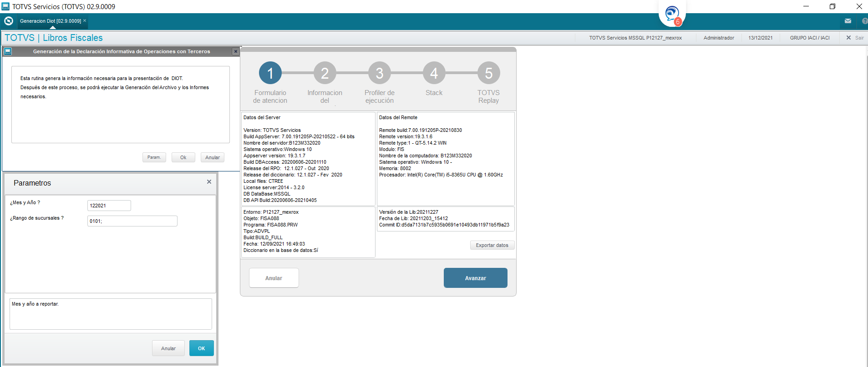Click the Procesador Intel Core line
The width and height of the screenshot is (868, 367).
tap(441, 175)
